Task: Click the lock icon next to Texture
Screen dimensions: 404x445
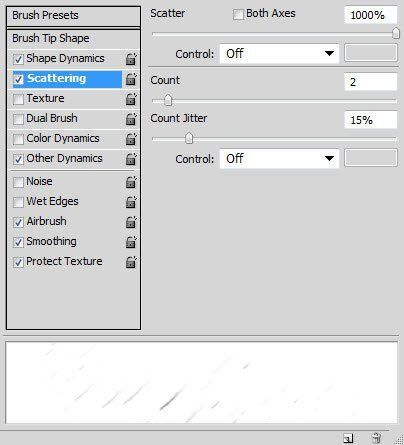Action: [x=131, y=99]
